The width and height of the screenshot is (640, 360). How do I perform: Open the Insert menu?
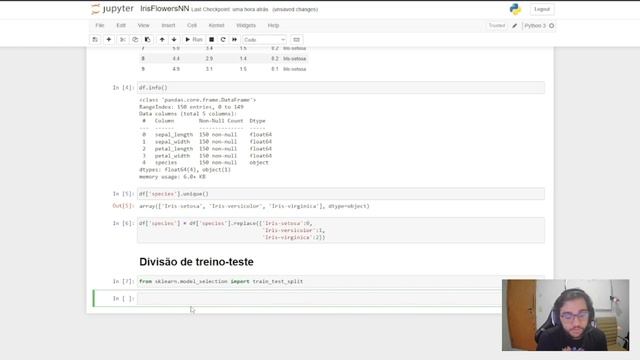(168, 25)
